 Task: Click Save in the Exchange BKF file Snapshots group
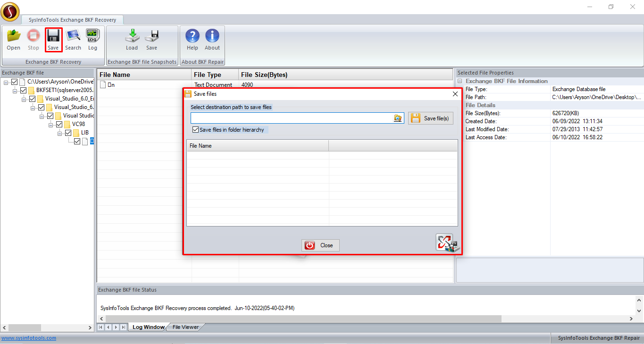(x=151, y=40)
